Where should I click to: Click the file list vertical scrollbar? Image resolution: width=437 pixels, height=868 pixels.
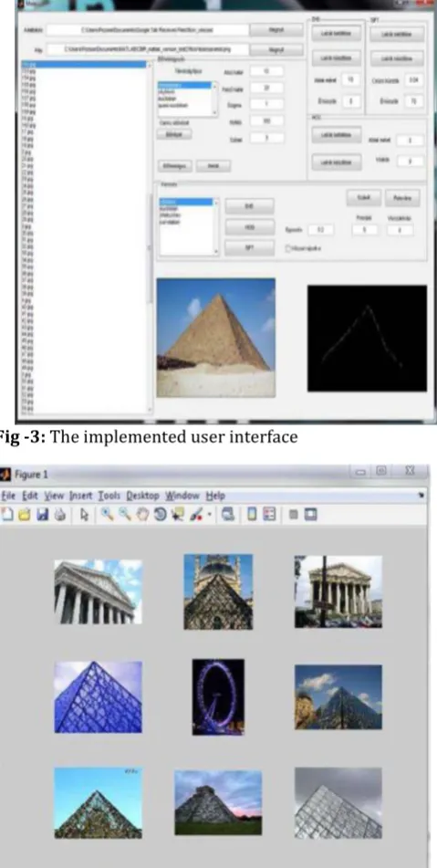coord(150,238)
